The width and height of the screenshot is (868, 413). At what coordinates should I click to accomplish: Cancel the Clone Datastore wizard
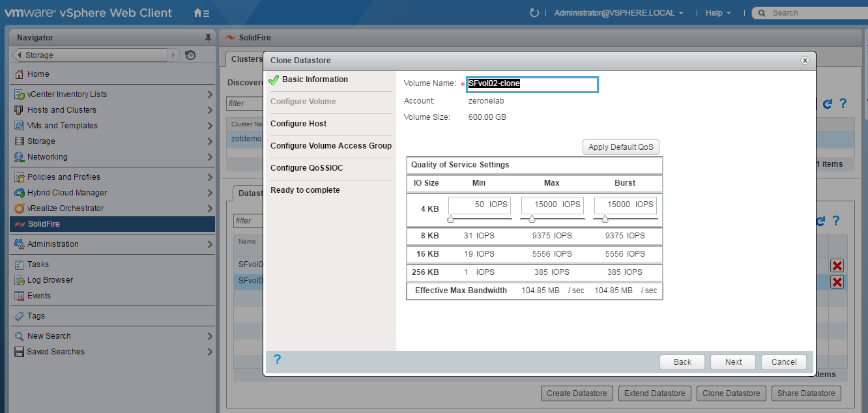point(784,362)
